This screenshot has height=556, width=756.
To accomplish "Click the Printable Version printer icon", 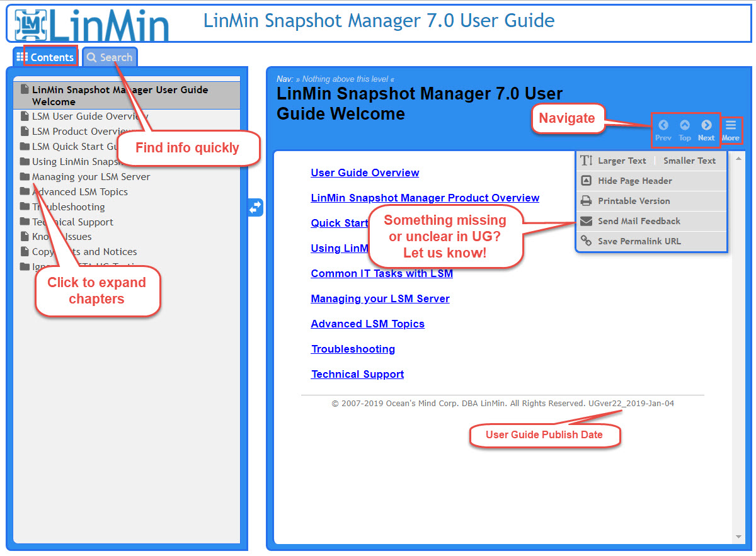I will click(x=586, y=201).
